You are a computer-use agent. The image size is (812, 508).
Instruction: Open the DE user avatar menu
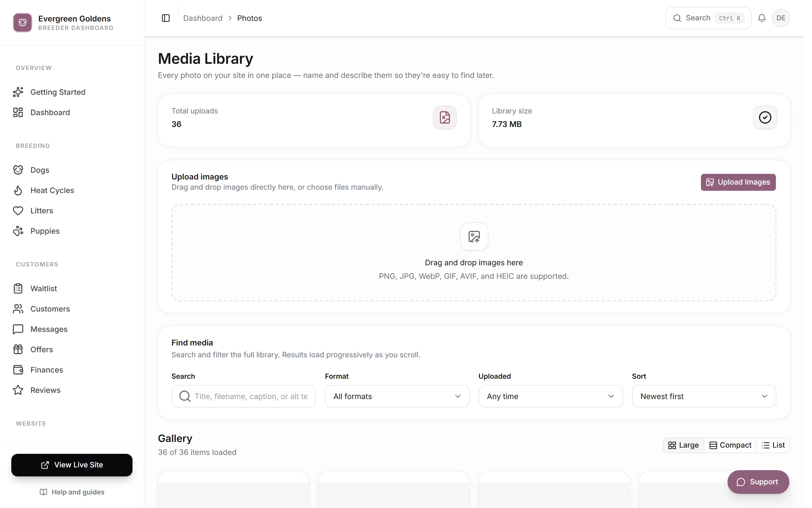[781, 18]
